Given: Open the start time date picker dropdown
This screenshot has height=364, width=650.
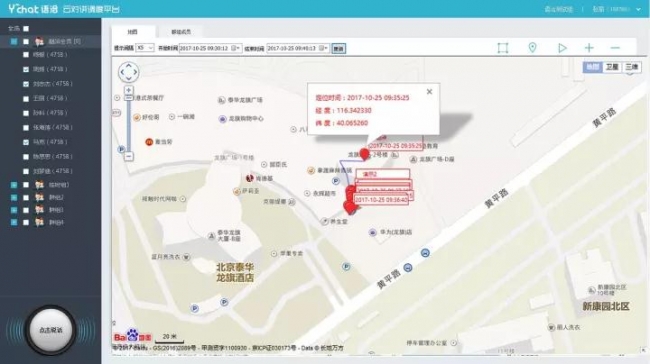Looking at the screenshot, I should [235, 48].
